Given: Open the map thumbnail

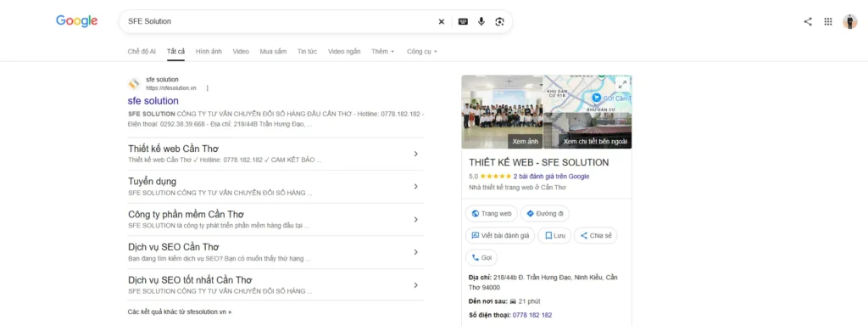Looking at the screenshot, I should (587, 93).
